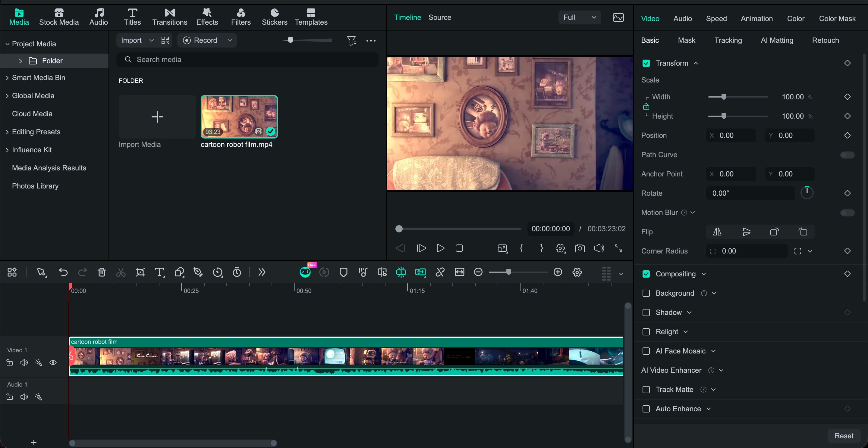Uncheck the Compositing checkbox
Viewport: 868px width, 448px height.
coord(646,274)
